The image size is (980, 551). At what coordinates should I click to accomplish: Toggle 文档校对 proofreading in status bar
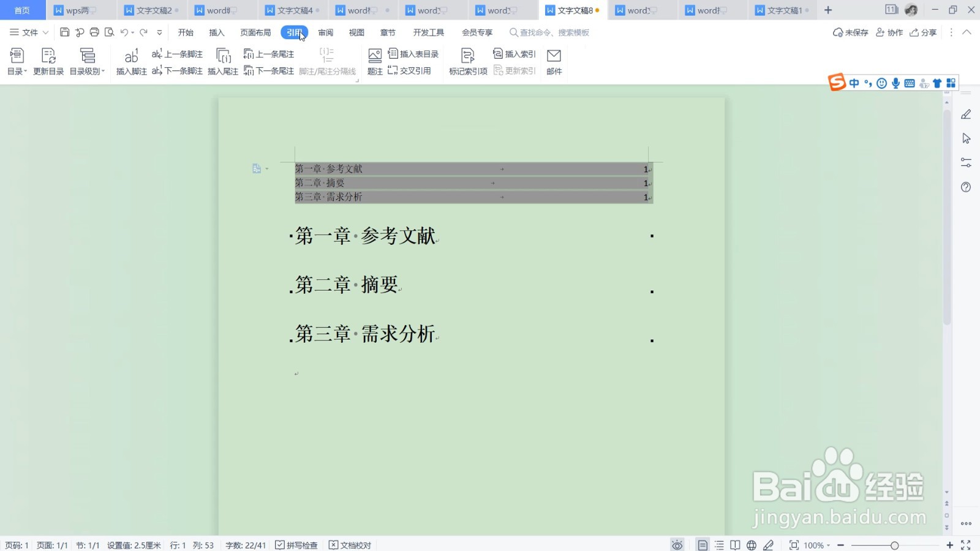point(350,545)
